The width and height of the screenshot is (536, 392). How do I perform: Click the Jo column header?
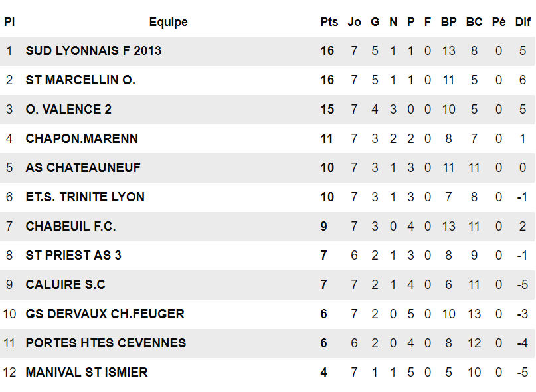pos(355,22)
